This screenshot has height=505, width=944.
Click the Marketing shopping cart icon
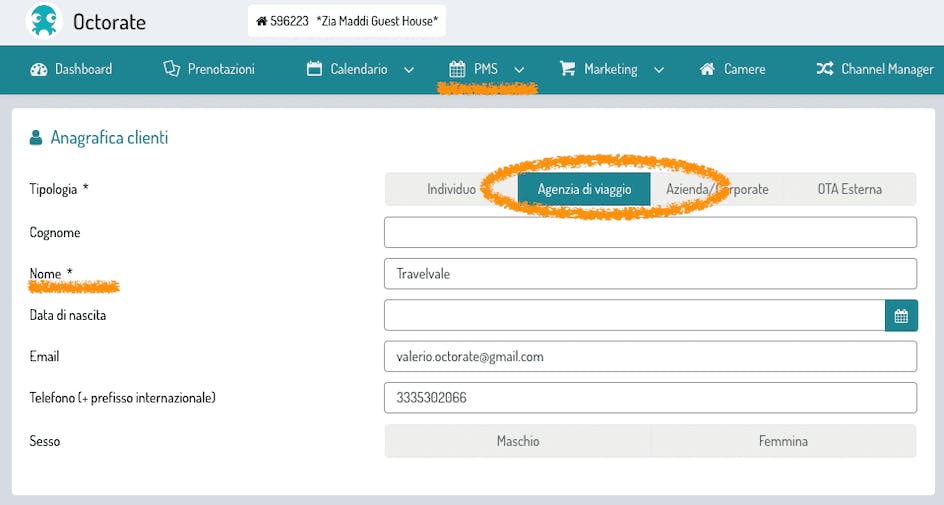tap(567, 69)
